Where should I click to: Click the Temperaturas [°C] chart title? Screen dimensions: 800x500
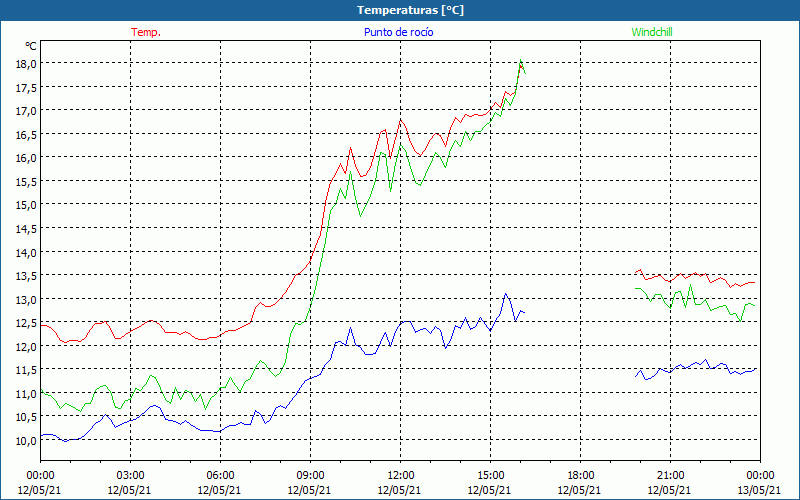tap(410, 10)
